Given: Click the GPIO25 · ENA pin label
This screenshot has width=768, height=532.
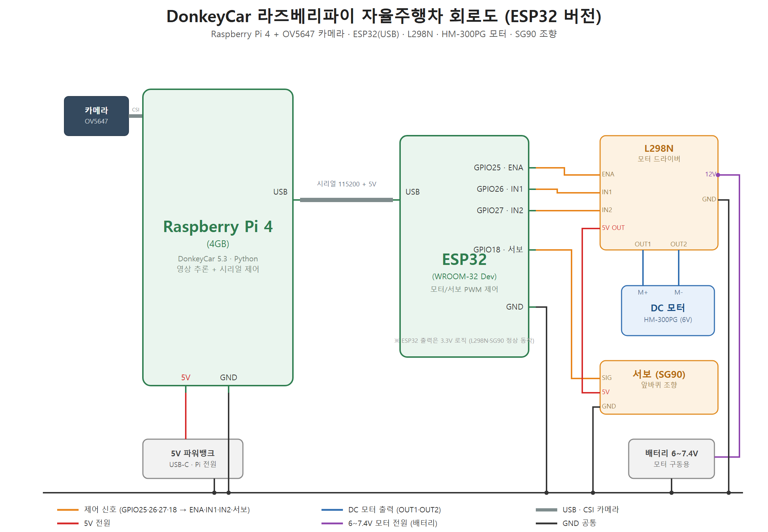Looking at the screenshot, I should pos(498,168).
